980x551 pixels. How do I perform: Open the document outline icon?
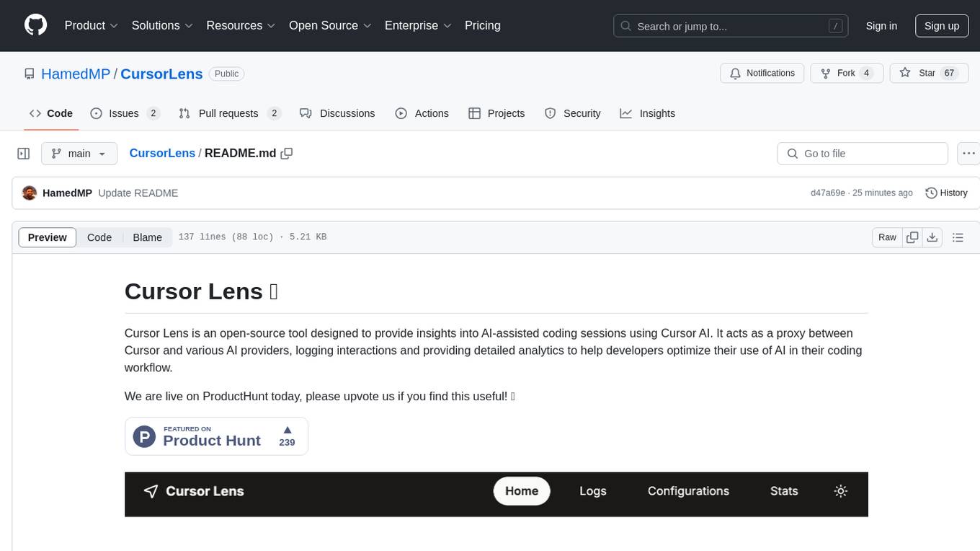pos(958,237)
